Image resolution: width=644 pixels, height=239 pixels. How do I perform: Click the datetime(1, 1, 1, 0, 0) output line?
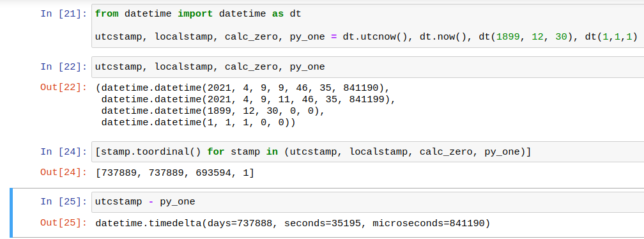tap(198, 122)
